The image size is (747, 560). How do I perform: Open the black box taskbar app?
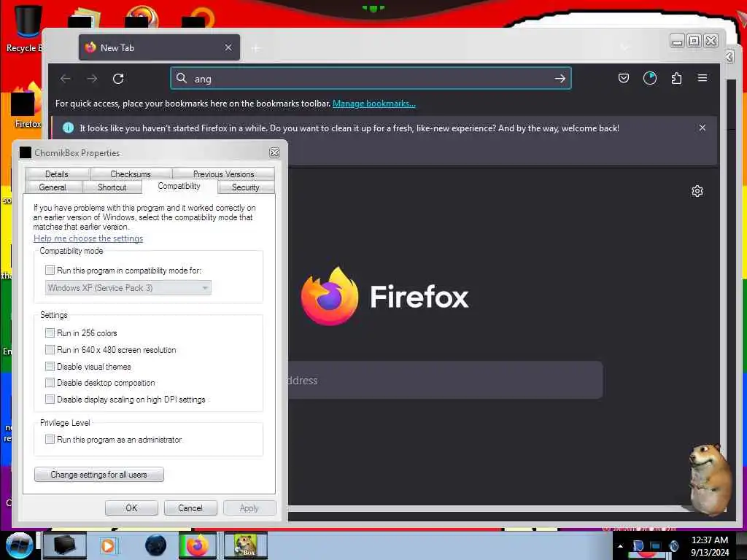pyautogui.click(x=65, y=545)
